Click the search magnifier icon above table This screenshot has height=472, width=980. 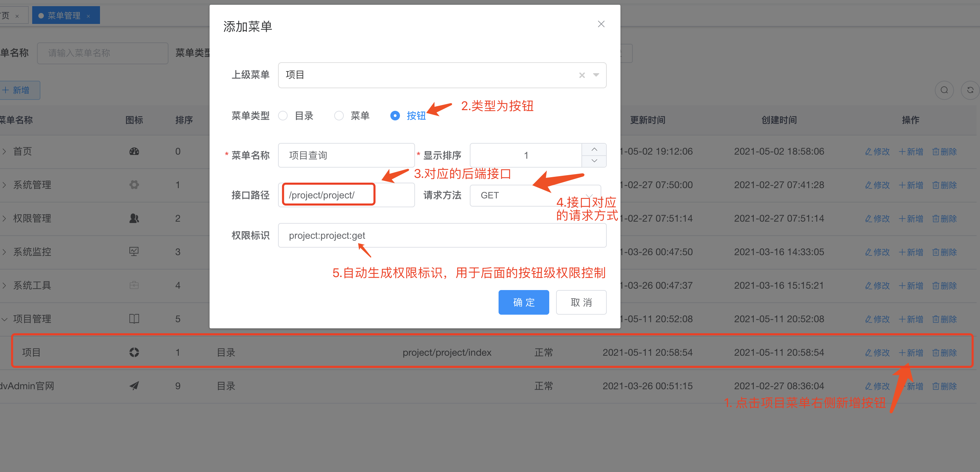944,90
